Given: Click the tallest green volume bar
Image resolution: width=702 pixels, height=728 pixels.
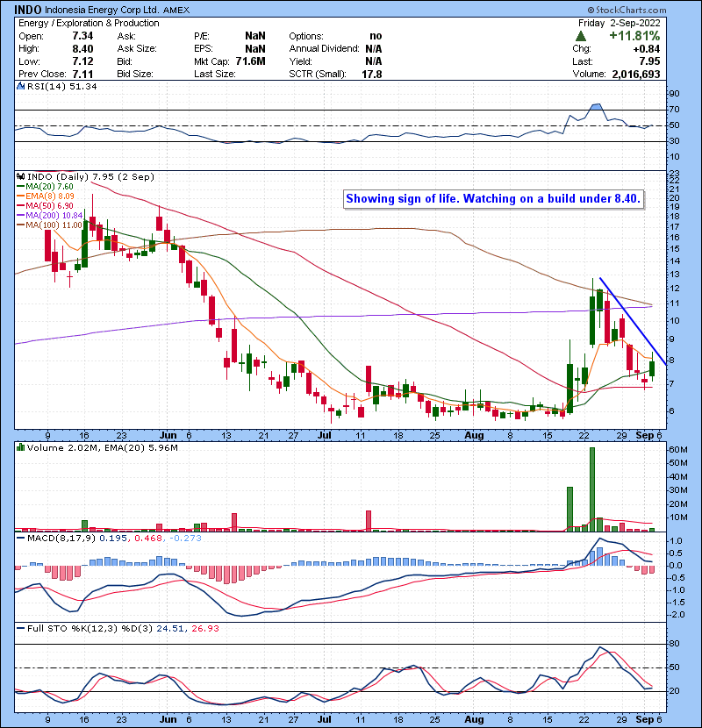Looking at the screenshot, I should pos(592,489).
